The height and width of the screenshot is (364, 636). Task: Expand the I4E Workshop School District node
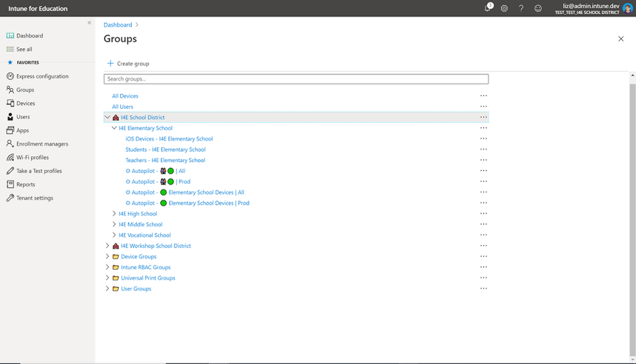click(x=108, y=246)
